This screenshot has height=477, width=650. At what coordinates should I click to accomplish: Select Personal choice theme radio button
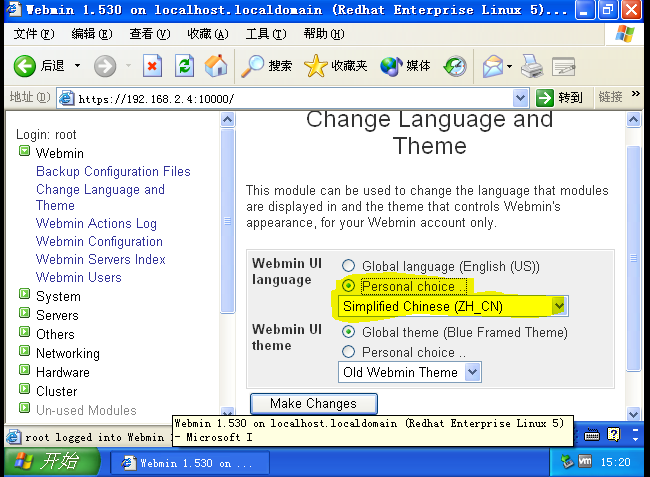(x=348, y=351)
